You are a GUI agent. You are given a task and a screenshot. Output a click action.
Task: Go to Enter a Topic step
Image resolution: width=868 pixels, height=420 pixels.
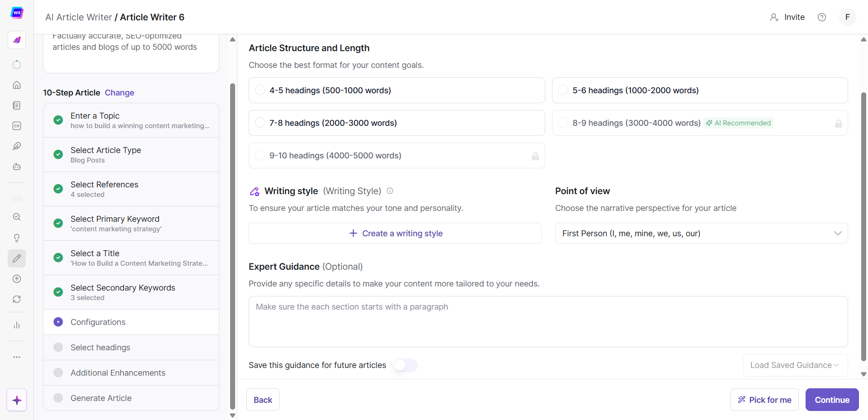[x=131, y=120]
